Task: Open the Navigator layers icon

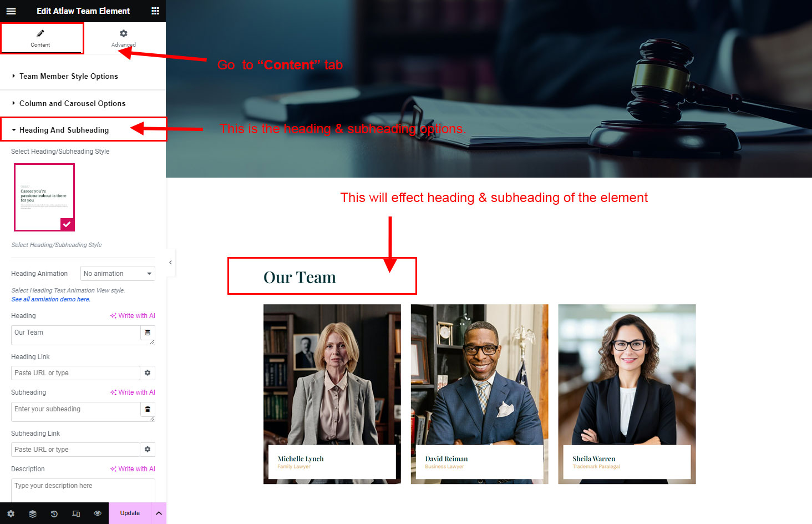Action: click(x=33, y=513)
